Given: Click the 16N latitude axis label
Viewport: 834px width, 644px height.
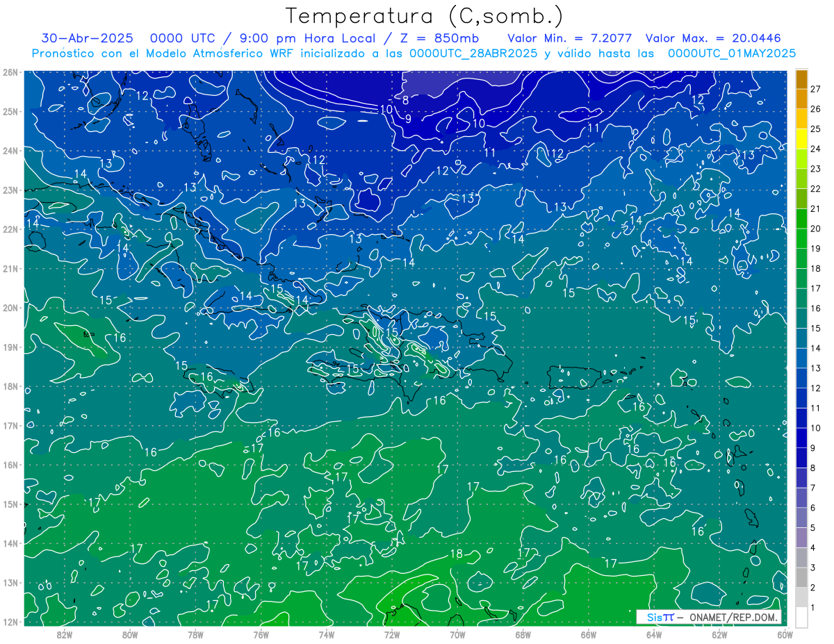Looking at the screenshot, I should (10, 465).
